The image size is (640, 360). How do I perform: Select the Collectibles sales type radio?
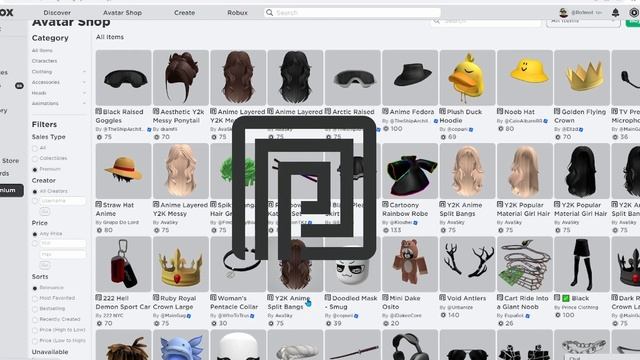[x=35, y=158]
